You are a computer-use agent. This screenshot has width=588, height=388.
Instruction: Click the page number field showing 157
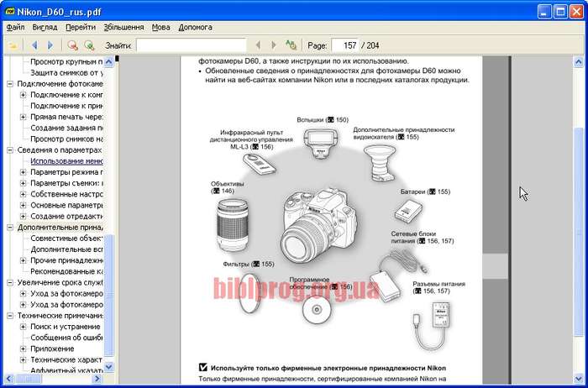(345, 45)
